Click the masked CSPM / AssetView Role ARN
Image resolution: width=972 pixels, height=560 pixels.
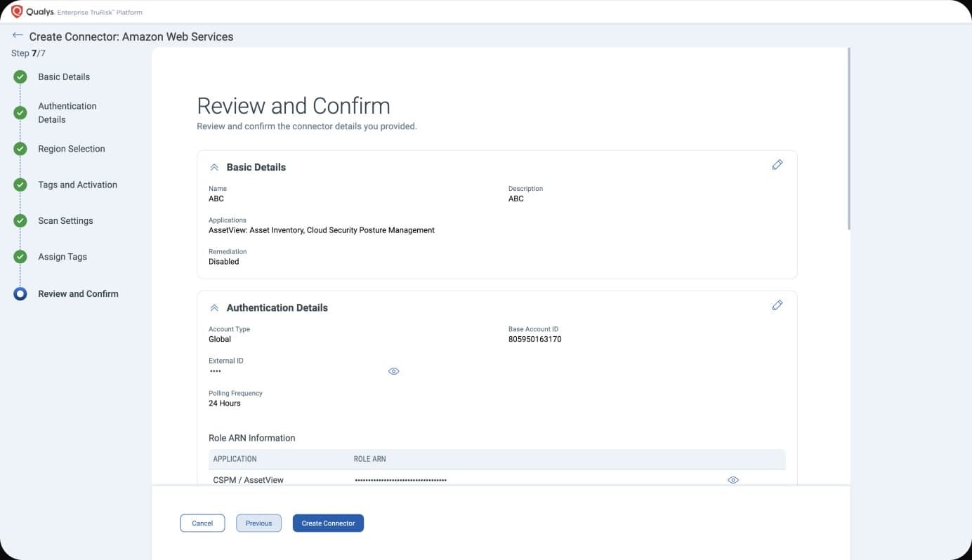(400, 481)
